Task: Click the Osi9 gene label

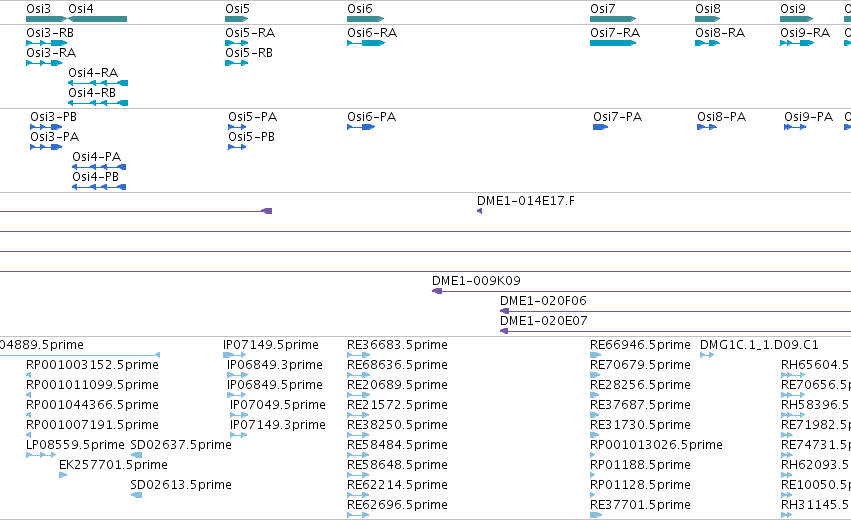Action: coord(793,9)
